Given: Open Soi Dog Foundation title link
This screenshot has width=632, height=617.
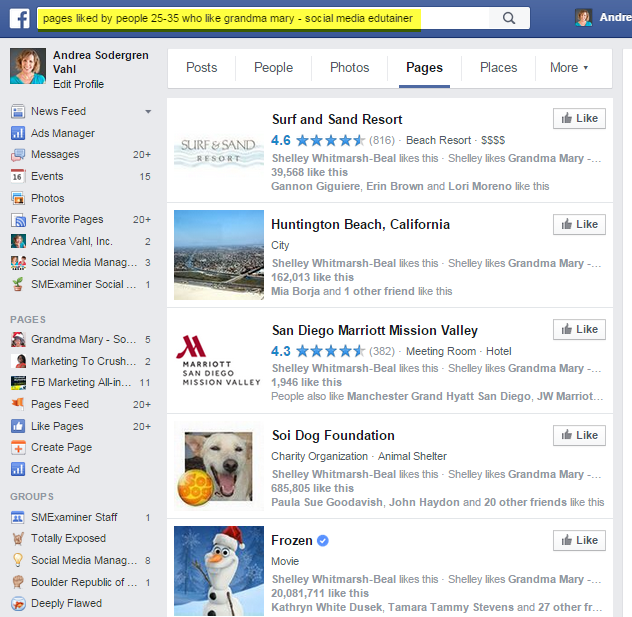Looking at the screenshot, I should (333, 436).
